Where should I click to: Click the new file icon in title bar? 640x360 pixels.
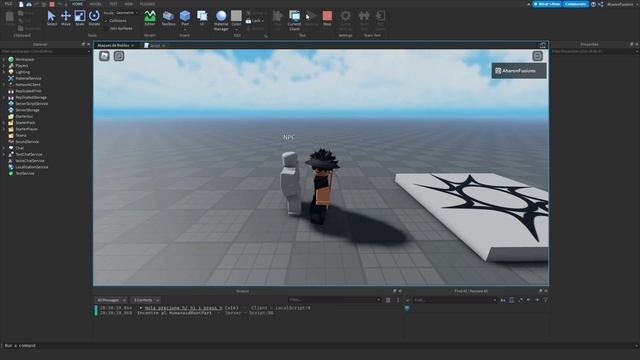[21, 4]
